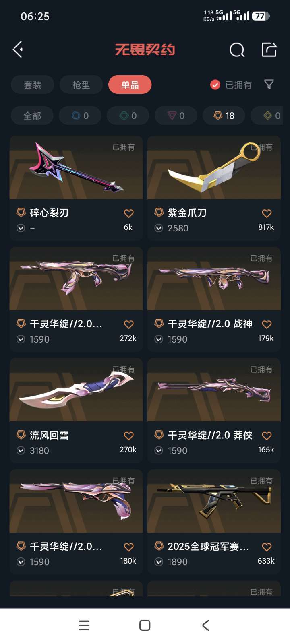
Task: Select the blue circle rarity filter
Action: click(80, 116)
